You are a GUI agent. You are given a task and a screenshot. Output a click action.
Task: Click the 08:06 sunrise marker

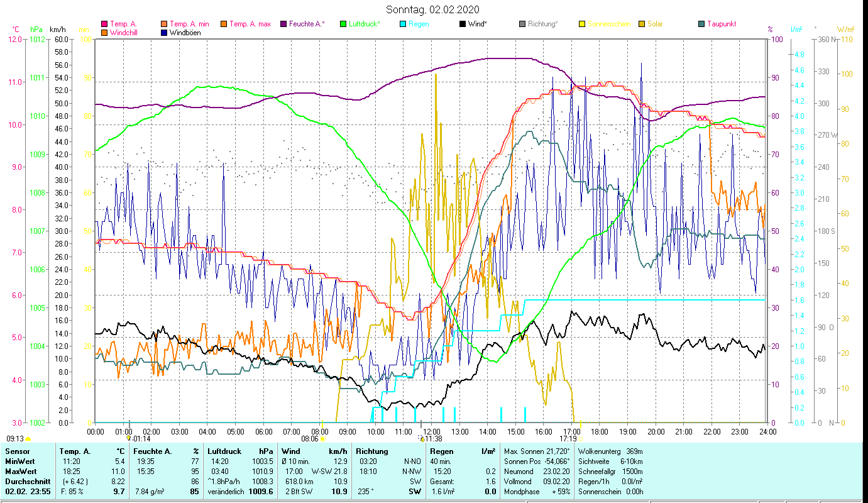click(x=310, y=439)
